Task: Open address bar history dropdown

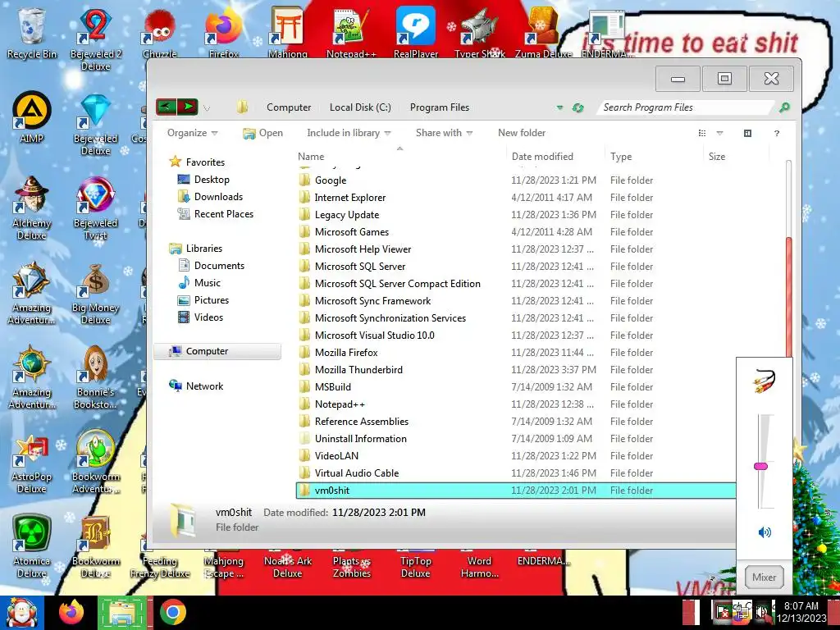Action: [559, 107]
